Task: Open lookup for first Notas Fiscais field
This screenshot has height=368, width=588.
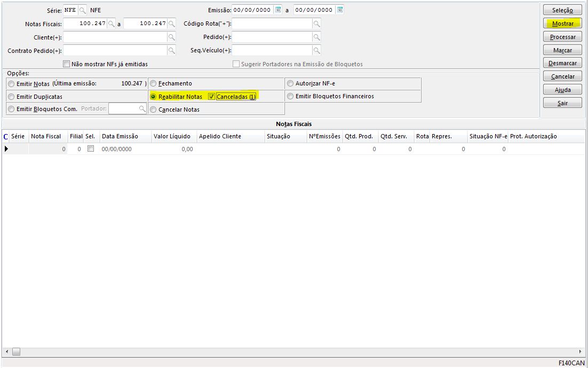Action: (111, 24)
